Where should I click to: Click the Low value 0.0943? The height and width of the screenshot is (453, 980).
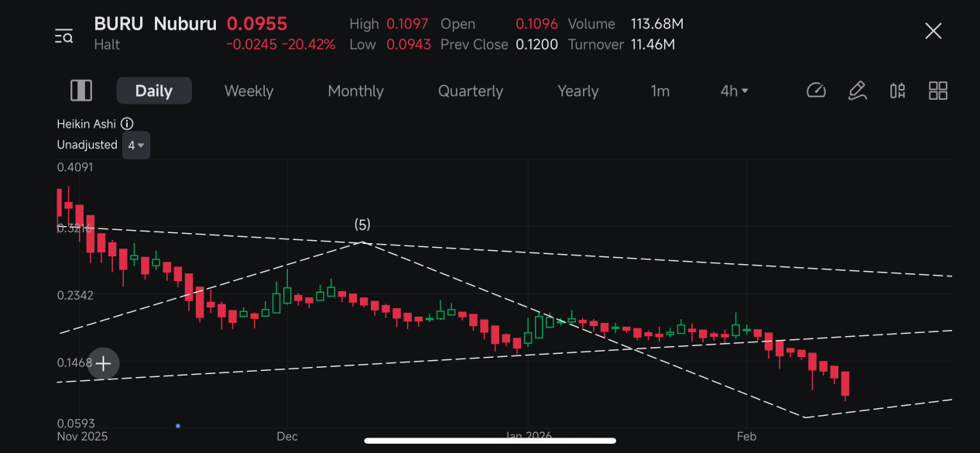[409, 45]
